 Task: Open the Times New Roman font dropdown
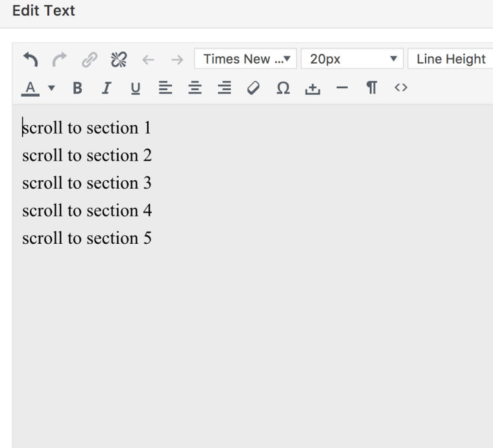246,60
